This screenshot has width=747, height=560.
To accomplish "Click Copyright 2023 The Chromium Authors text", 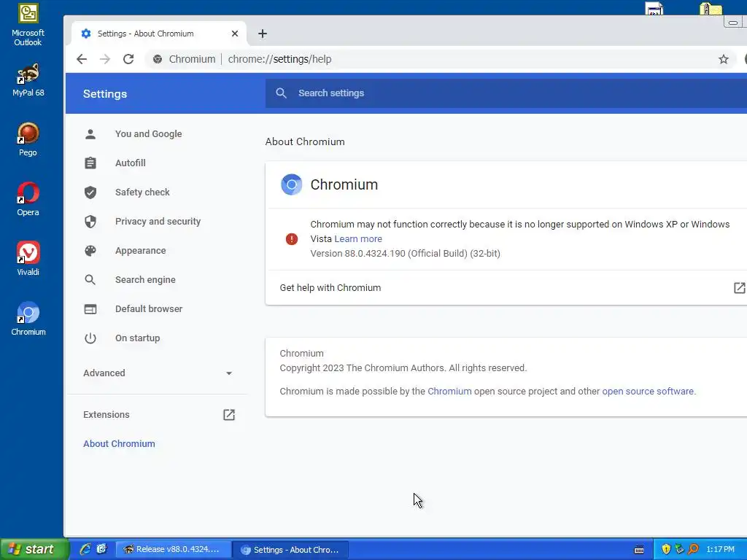I will pos(403,368).
